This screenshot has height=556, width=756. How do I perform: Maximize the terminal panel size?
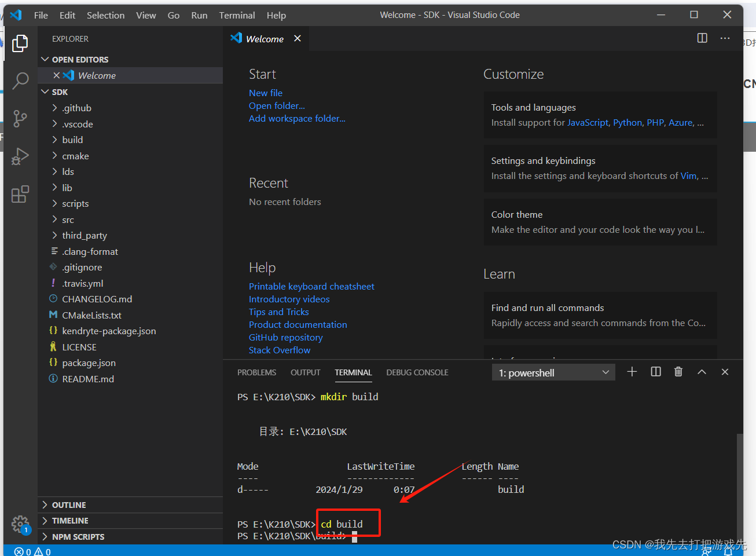click(x=702, y=372)
